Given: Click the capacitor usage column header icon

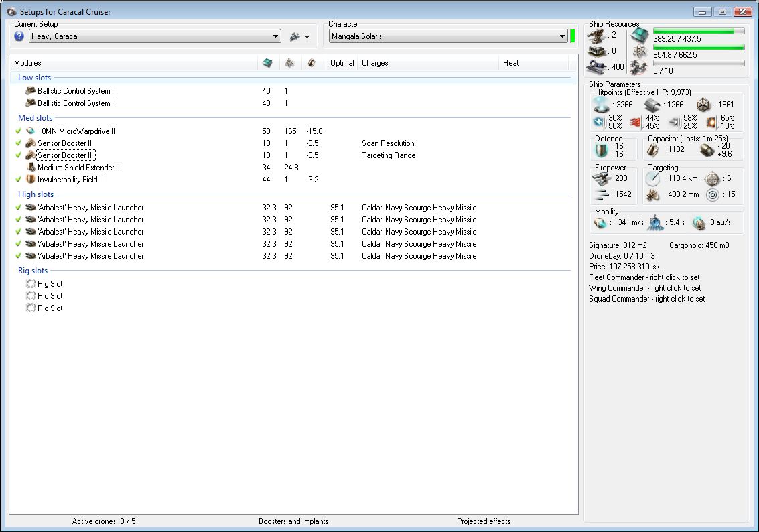Looking at the screenshot, I should pos(312,63).
